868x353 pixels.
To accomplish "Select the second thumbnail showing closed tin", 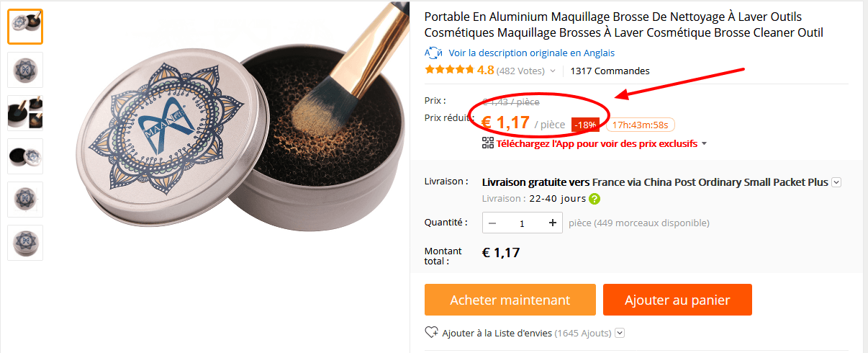I will pyautogui.click(x=25, y=70).
